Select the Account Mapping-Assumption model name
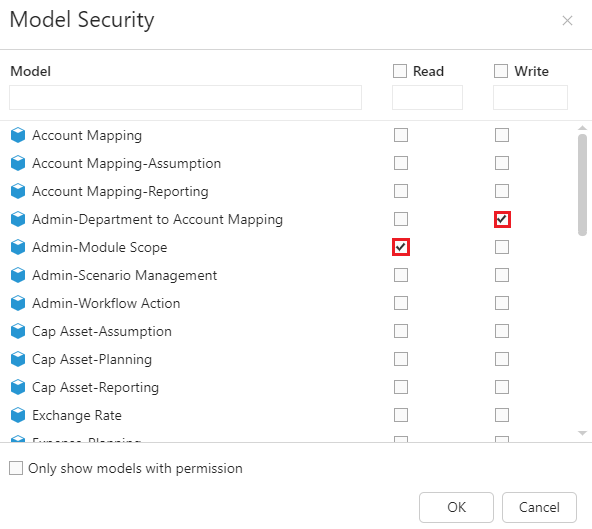This screenshot has height=529, width=592. (x=126, y=163)
